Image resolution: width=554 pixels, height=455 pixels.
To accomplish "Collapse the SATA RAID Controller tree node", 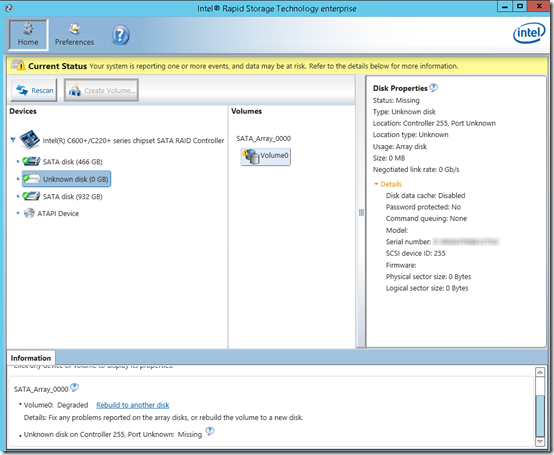I will tap(13, 140).
